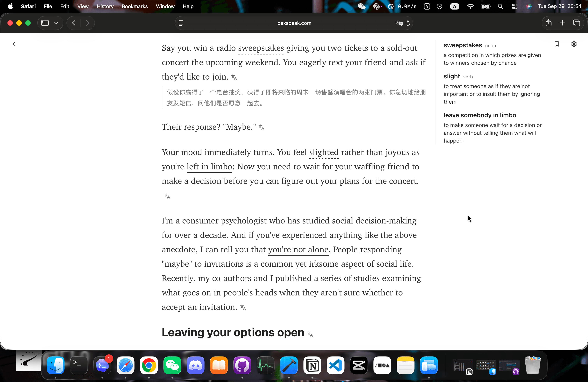Open Spotlight search in the menu bar
The width and height of the screenshot is (588, 382).
500,6
